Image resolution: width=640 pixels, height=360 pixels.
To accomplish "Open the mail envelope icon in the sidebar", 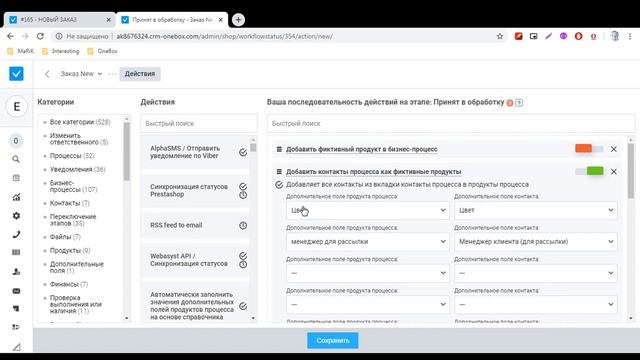I will 16,291.
